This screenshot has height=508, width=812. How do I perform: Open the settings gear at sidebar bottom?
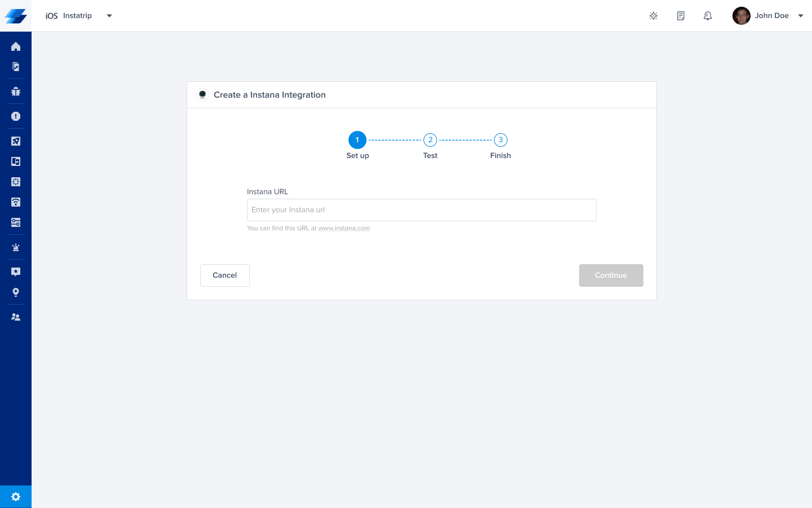click(x=16, y=497)
